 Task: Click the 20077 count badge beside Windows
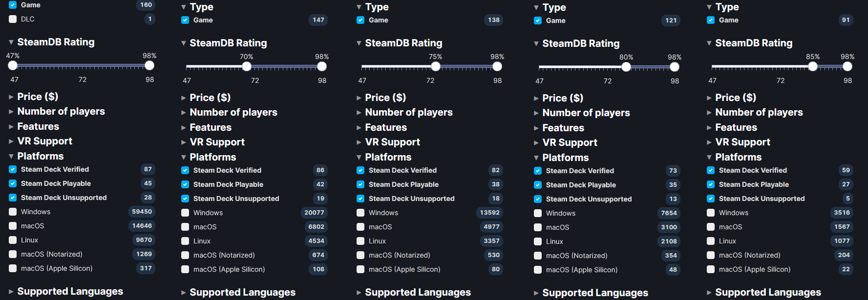314,213
